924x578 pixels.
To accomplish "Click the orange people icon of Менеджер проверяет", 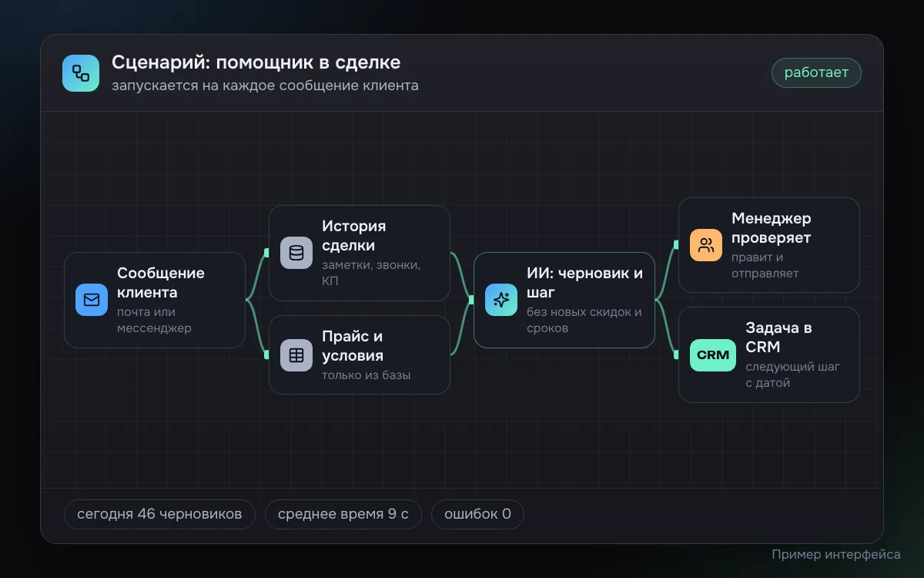I will tap(706, 245).
